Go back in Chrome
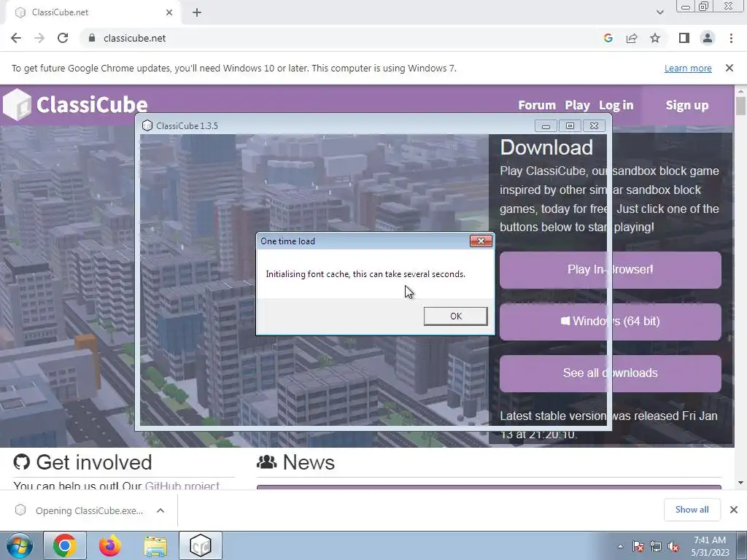The height and width of the screenshot is (560, 747). point(16,38)
